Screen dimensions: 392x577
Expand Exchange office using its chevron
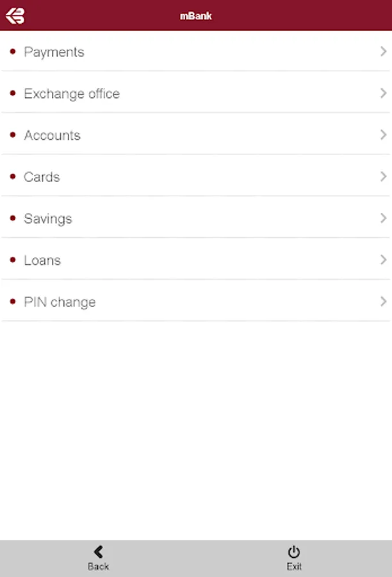pos(383,93)
